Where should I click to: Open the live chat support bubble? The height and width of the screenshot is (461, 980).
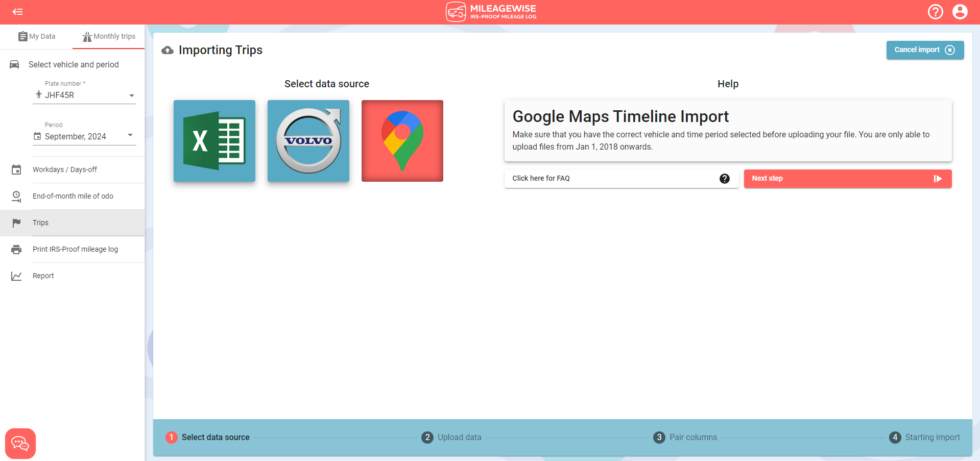20,443
